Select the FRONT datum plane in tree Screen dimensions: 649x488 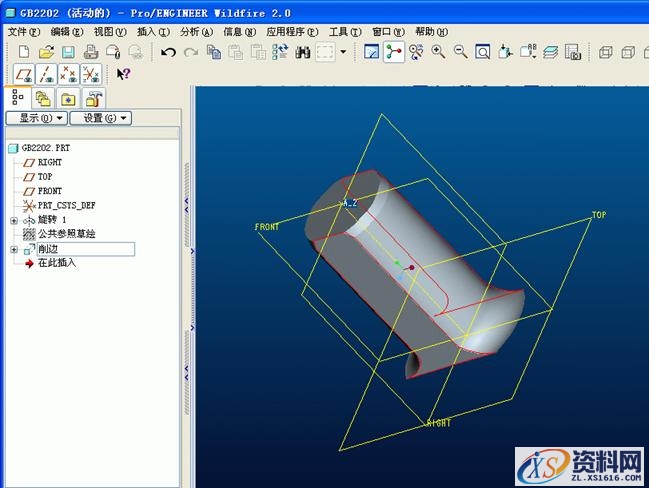[x=49, y=191]
